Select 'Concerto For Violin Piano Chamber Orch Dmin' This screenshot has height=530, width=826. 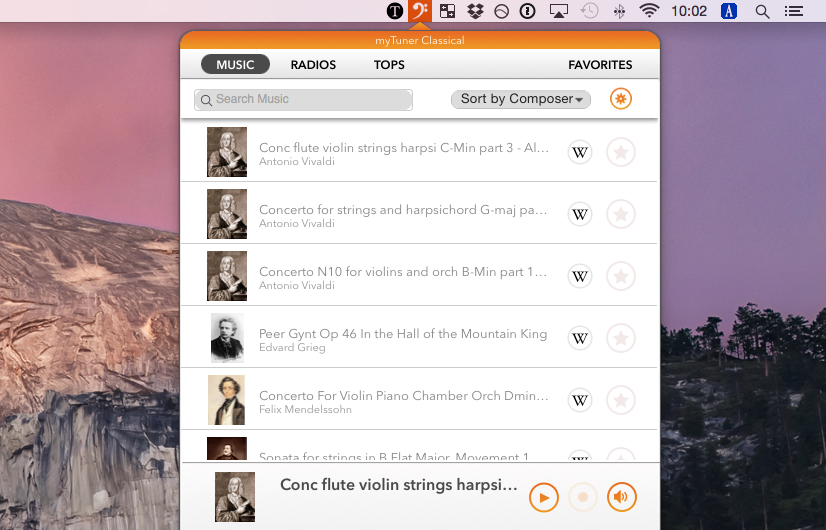click(x=419, y=399)
